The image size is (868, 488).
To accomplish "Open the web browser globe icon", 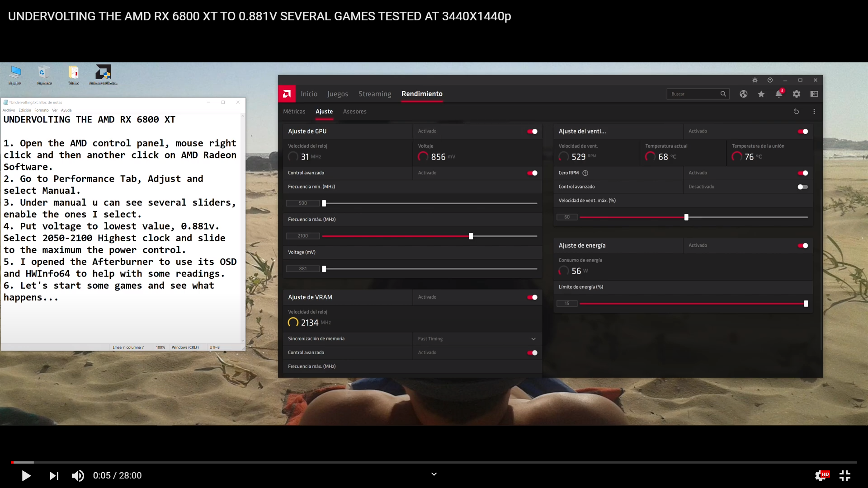I will pyautogui.click(x=743, y=94).
